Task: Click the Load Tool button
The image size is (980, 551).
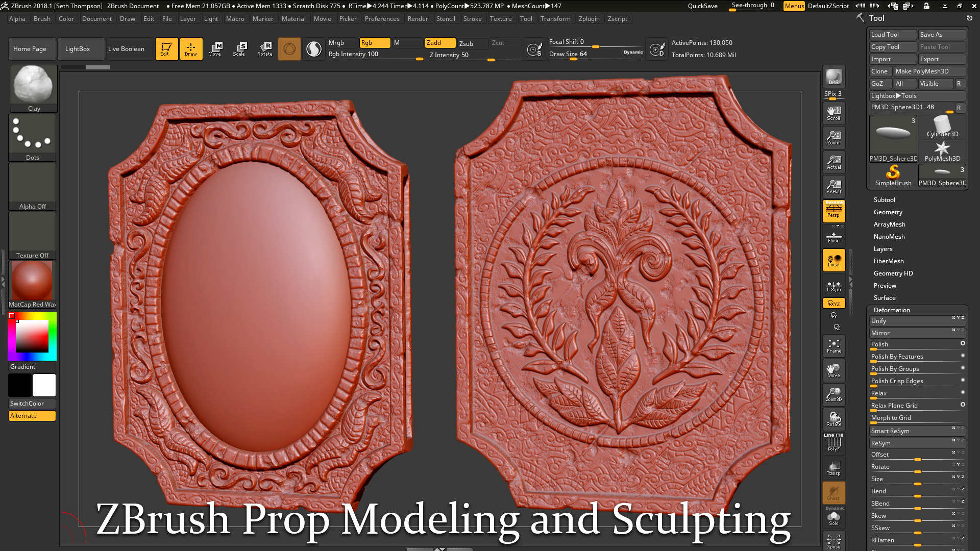Action: pos(893,35)
